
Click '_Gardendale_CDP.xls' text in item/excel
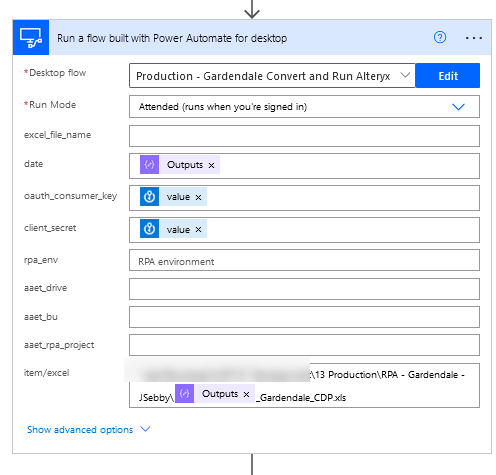pos(301,398)
